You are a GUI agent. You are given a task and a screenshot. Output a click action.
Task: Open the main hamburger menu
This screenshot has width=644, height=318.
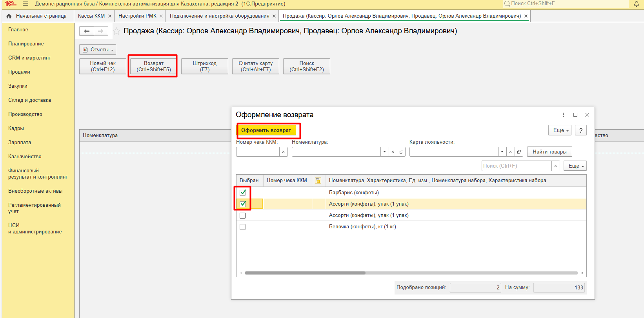point(25,4)
